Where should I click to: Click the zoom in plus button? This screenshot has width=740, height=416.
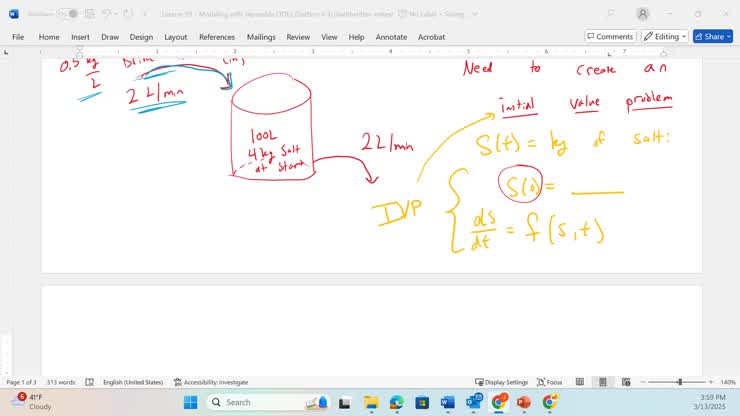click(711, 382)
